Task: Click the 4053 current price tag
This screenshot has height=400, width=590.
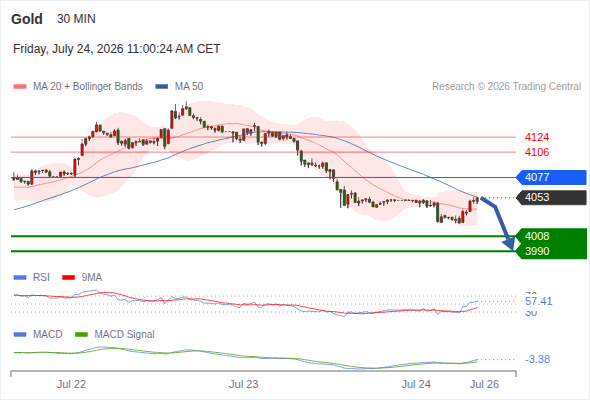Action: [551, 198]
